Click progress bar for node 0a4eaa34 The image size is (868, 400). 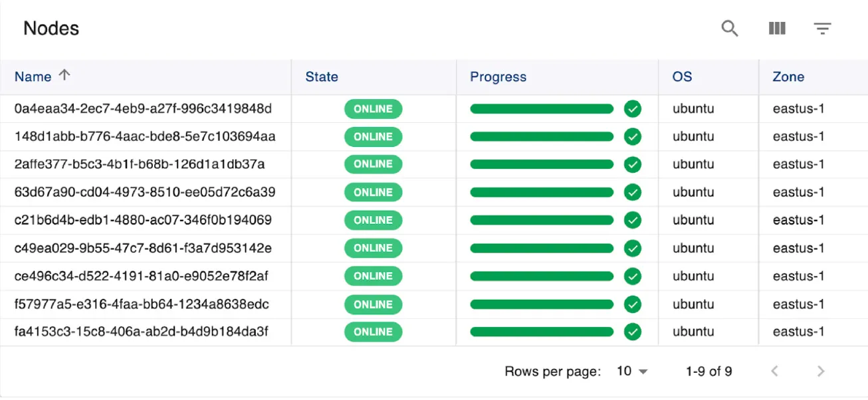[542, 109]
